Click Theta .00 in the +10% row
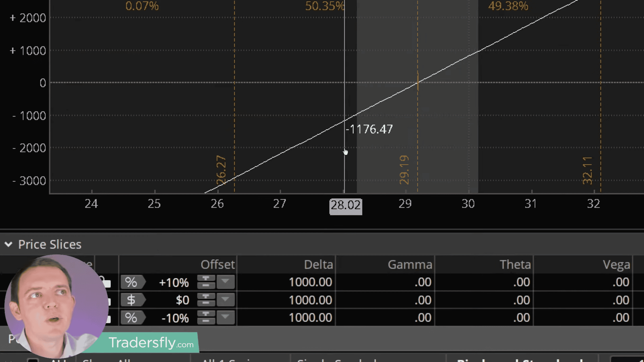Screen dimensions: 644x362 [522, 282]
